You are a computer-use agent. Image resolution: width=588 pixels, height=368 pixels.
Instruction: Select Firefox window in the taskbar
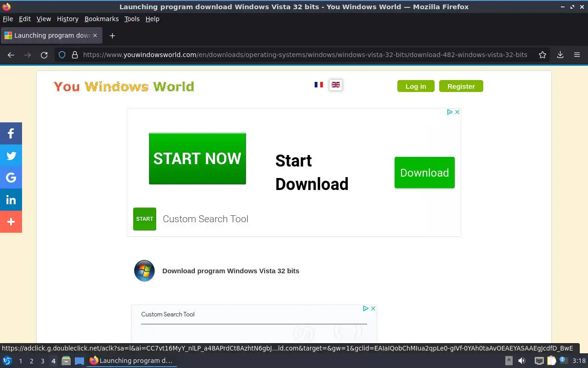click(131, 361)
